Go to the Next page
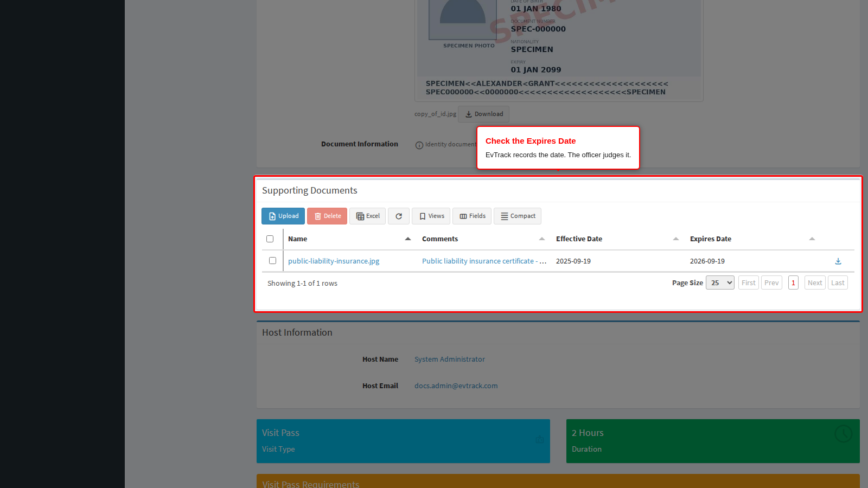Screen dimensions: 868x488 point(815,282)
